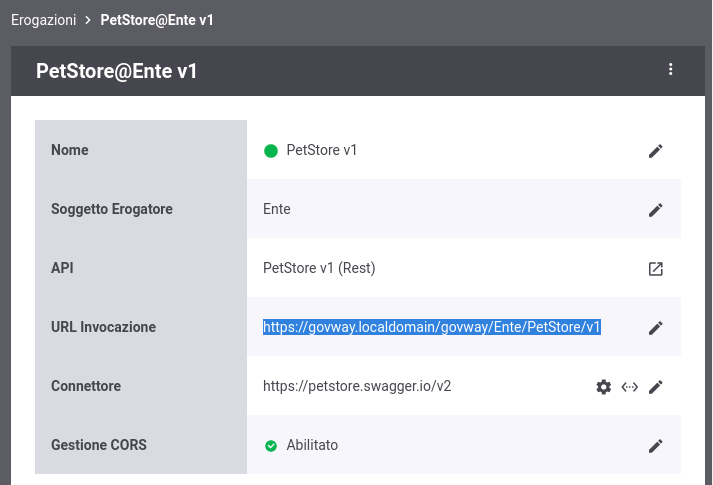Click the PetStore v1 name value

pos(321,150)
